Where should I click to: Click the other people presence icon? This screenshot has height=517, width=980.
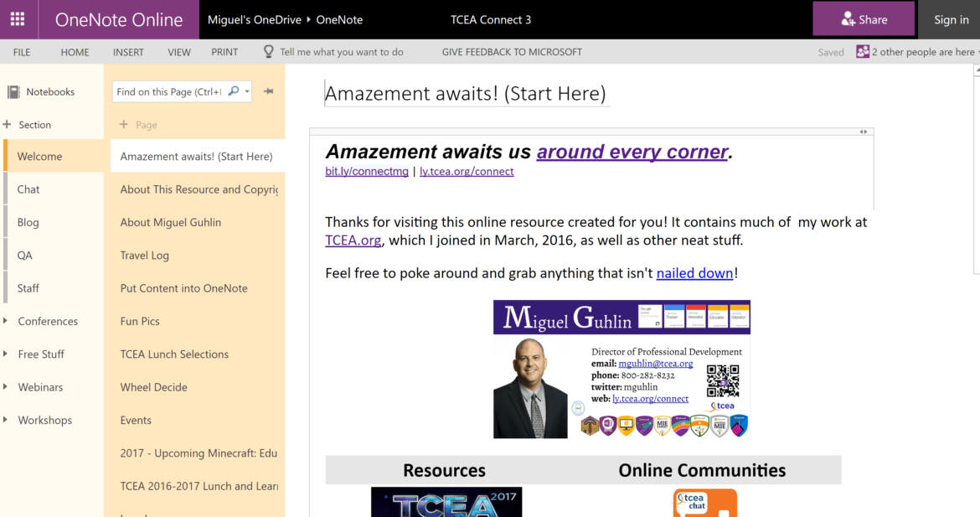862,52
